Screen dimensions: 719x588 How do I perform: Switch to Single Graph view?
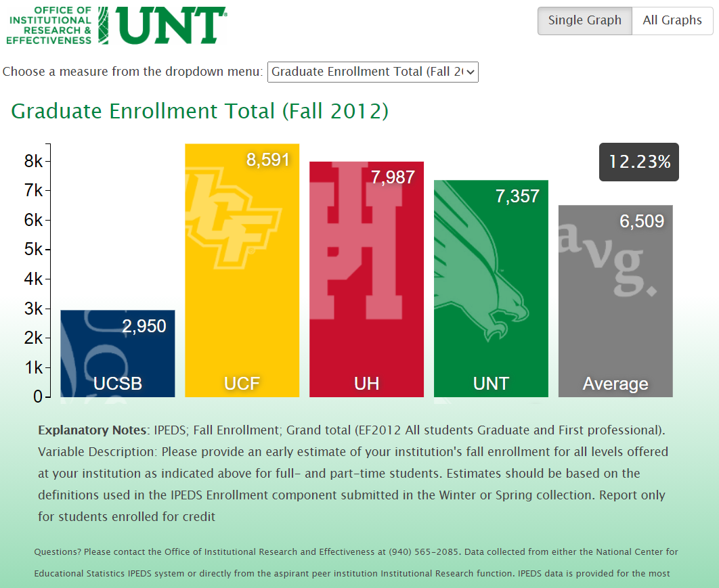click(x=584, y=20)
